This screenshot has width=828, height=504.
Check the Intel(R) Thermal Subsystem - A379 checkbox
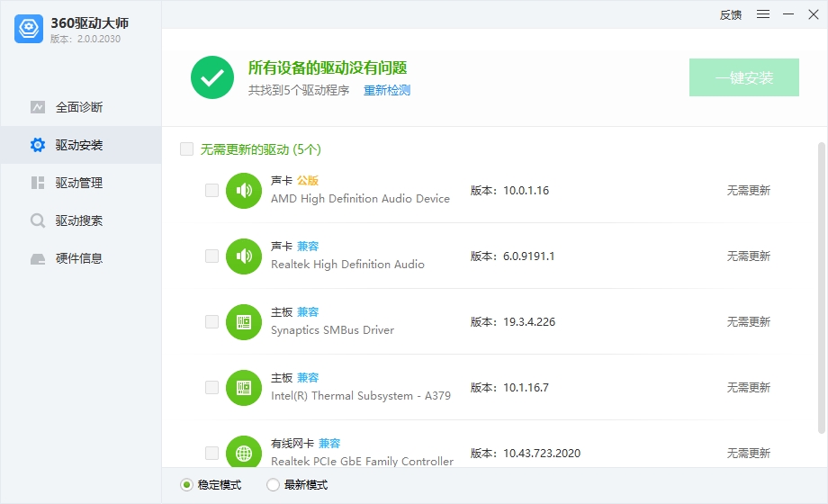[211, 388]
